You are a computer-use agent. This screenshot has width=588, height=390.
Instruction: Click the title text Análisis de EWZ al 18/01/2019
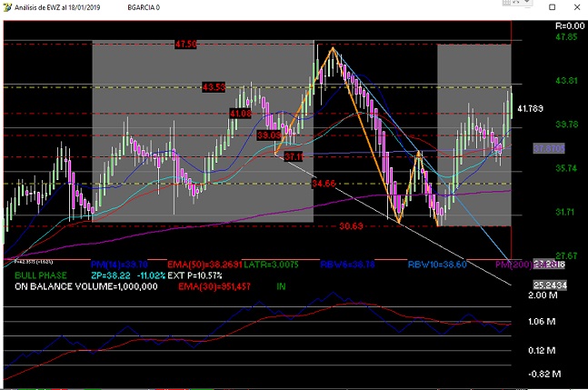(x=59, y=7)
